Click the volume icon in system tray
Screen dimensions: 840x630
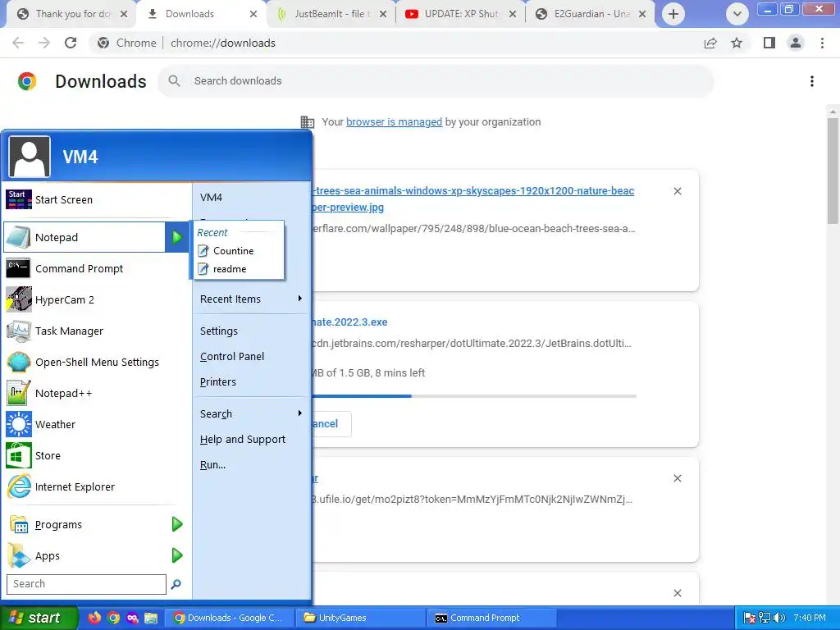pos(779,618)
